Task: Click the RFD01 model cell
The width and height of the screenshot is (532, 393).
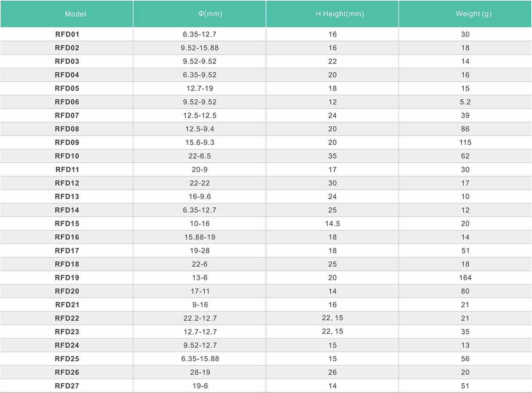Action: (x=67, y=34)
